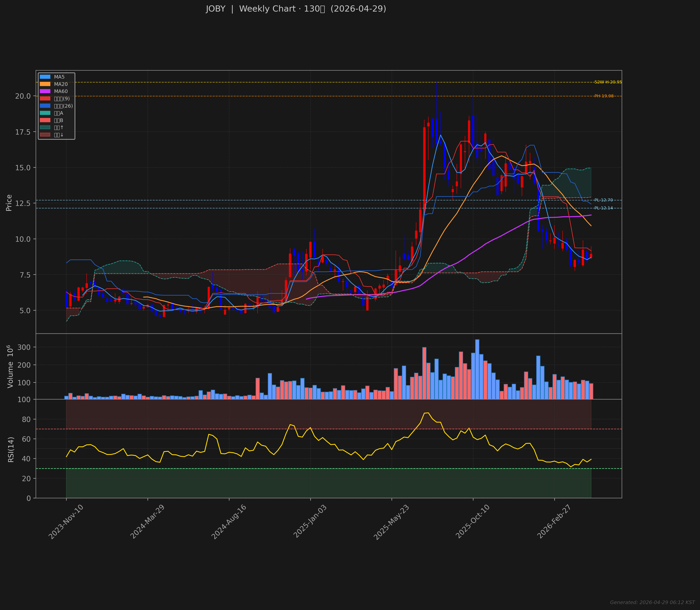Click the MA60 purple legend swatch
The height and width of the screenshot is (610, 700).
[45, 91]
